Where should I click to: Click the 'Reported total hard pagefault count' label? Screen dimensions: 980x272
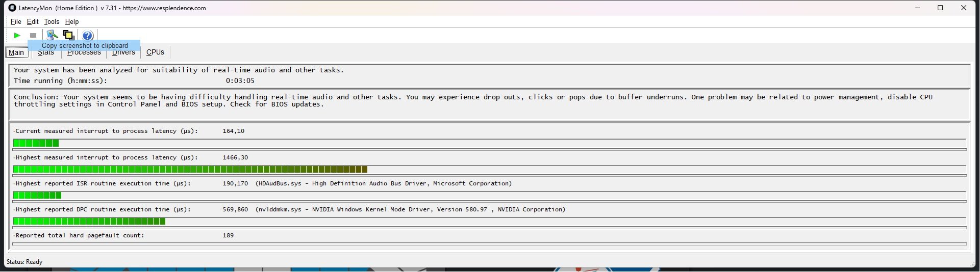pos(80,235)
